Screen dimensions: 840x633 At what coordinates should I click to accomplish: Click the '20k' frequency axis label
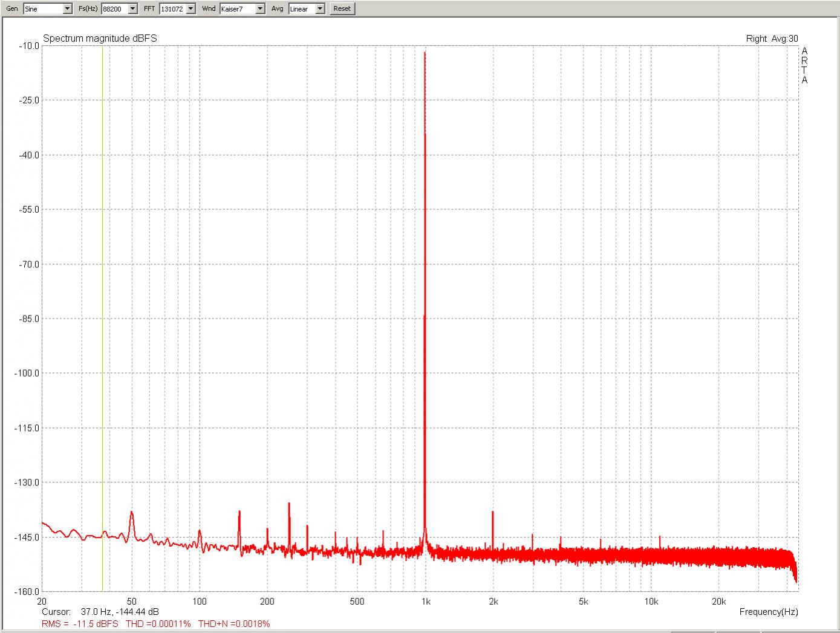718,602
